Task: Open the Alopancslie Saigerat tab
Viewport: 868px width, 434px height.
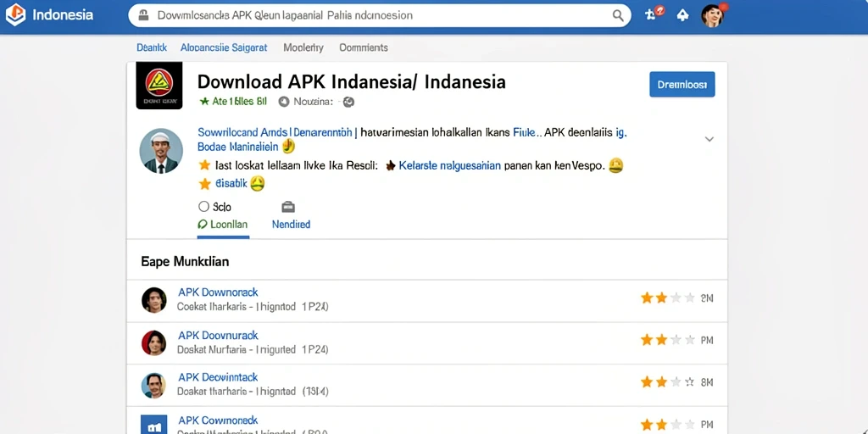Action: (224, 47)
